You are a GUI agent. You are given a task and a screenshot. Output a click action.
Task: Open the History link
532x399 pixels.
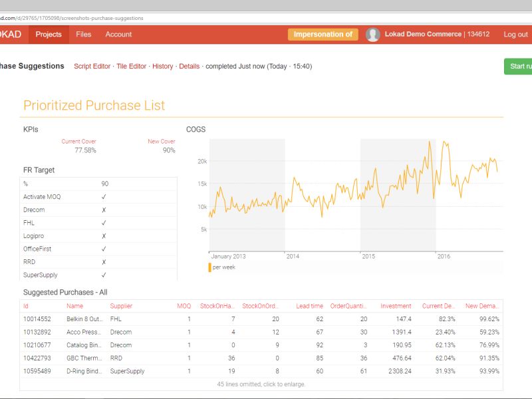[x=162, y=66]
